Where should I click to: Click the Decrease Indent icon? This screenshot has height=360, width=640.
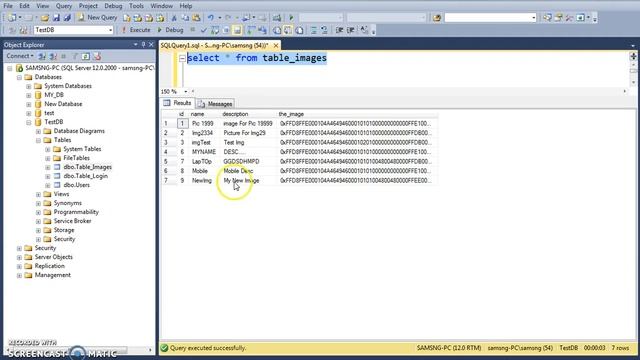(339, 30)
